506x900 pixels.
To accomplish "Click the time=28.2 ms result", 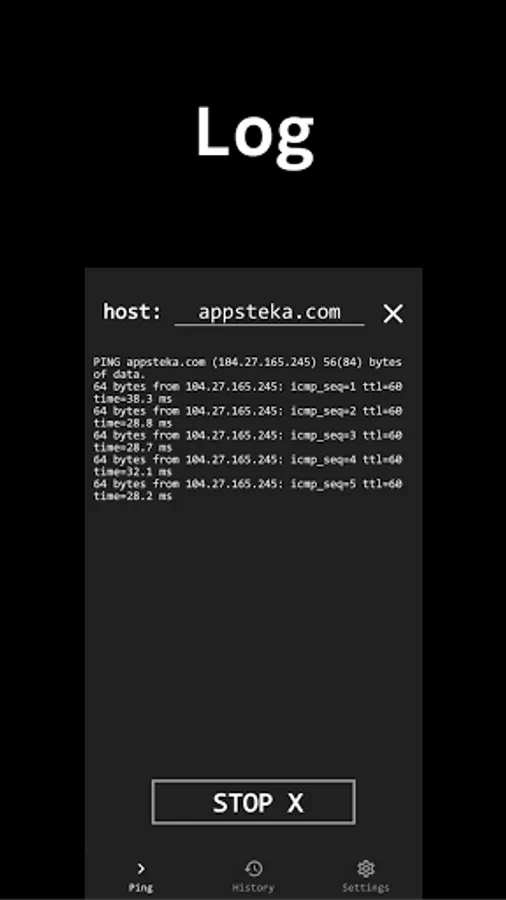I will pyautogui.click(x=133, y=496).
